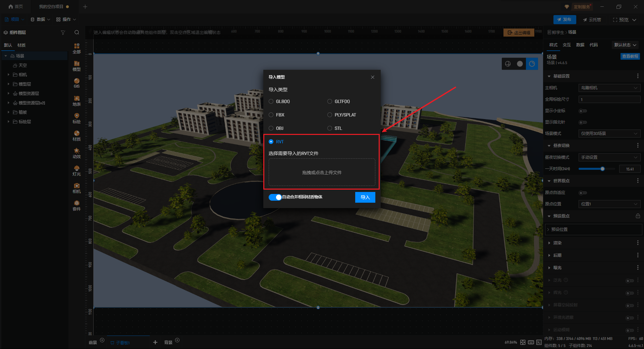Open the 昼夜切换 section more-options menu
Screen dimensions: 644x349
[638, 145]
